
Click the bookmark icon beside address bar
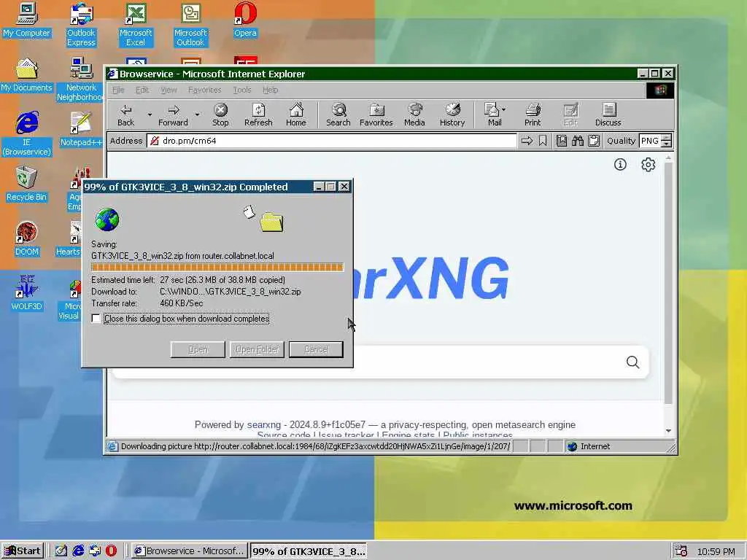coord(543,141)
